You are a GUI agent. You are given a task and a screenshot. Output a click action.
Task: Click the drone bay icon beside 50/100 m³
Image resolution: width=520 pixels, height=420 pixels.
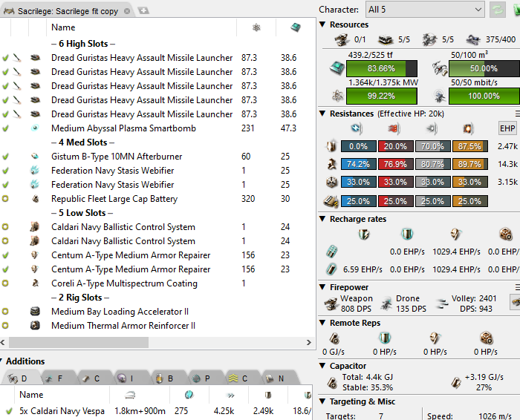click(x=440, y=68)
